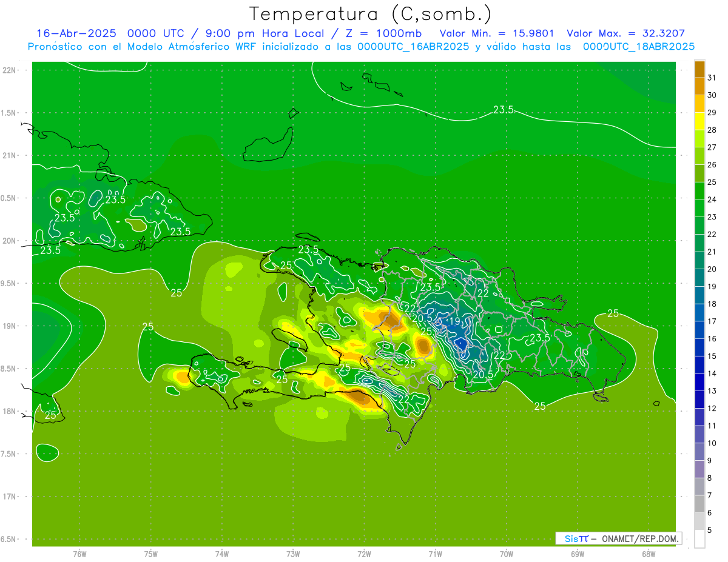Click the '17N' latitude axis label

point(9,497)
